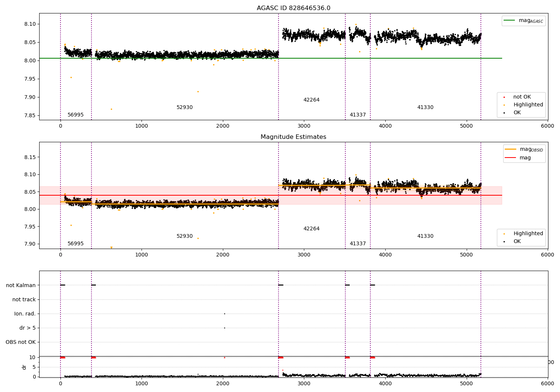Viewport: 560px width, 392px height.
Task: Click obsid label 56995 in the Magnitude Estimates plot
Action: pos(75,244)
